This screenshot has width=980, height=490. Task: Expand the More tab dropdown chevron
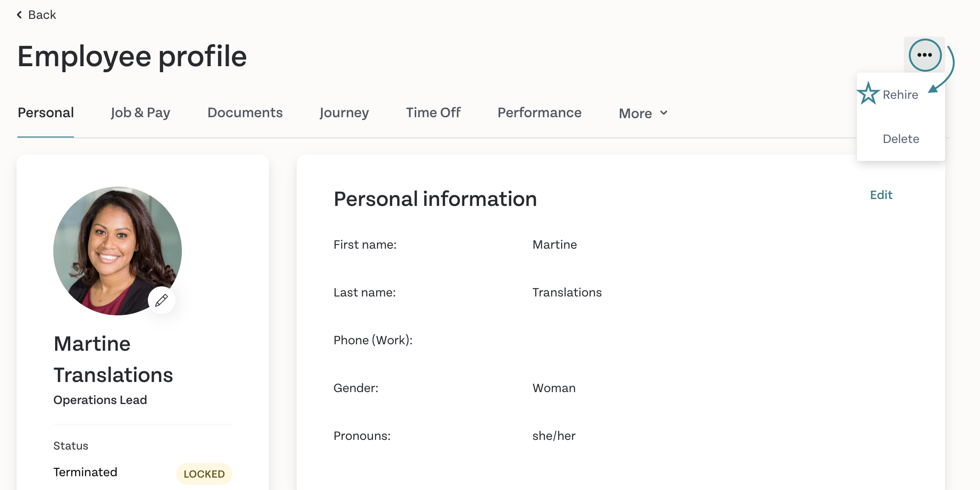[664, 113]
